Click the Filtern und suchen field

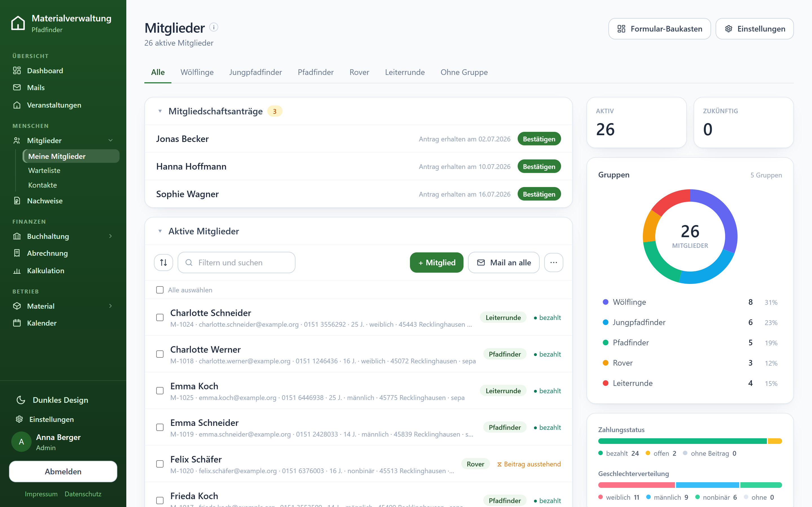coord(236,263)
